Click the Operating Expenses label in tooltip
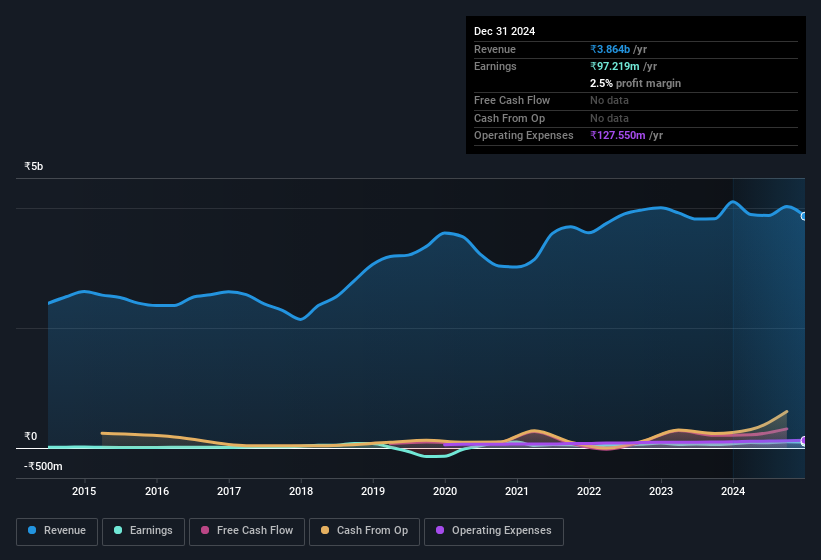821x560 pixels. [524, 135]
